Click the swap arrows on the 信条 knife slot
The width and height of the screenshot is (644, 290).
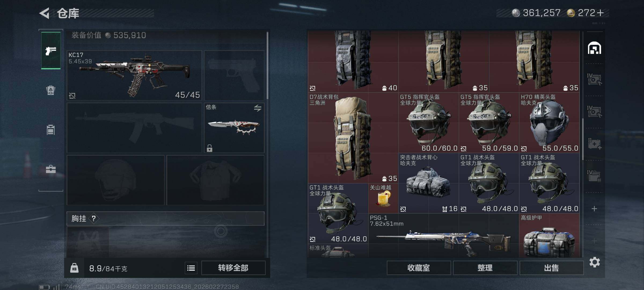click(258, 108)
